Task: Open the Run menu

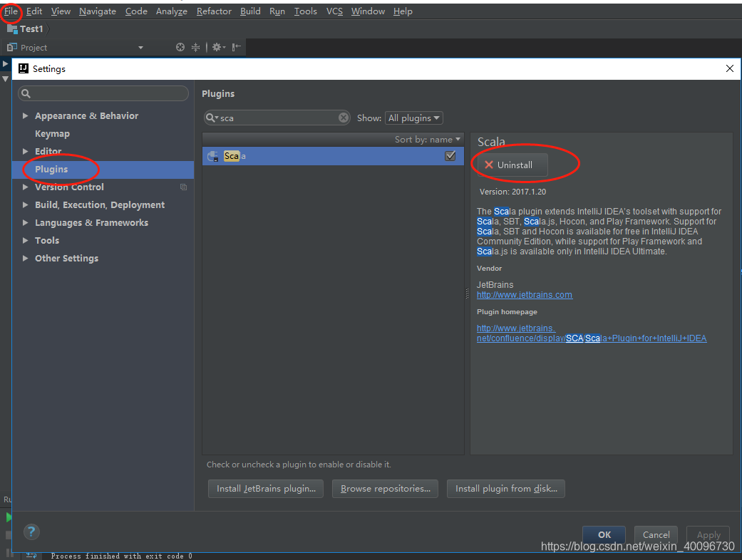Action: point(277,11)
